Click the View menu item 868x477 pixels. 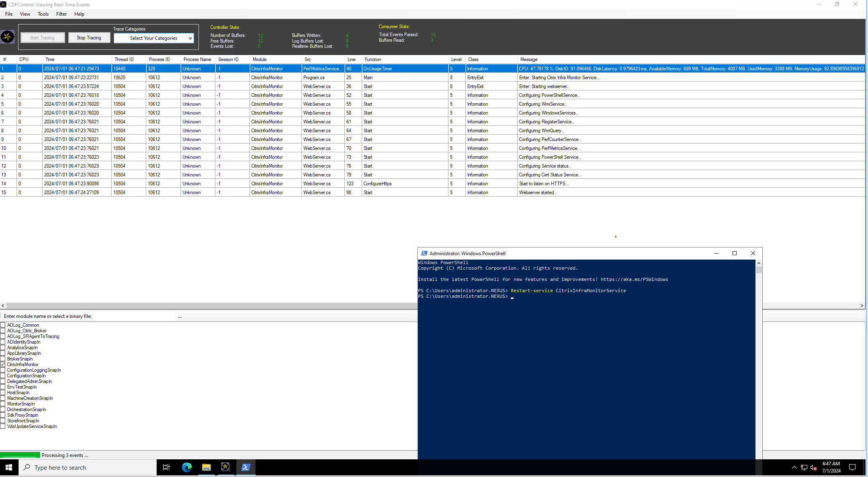coord(25,14)
